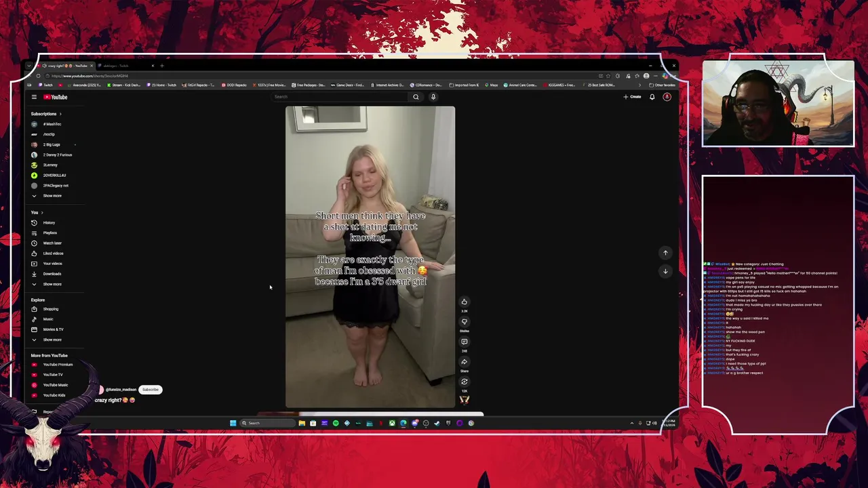The image size is (868, 488).
Task: Click the Subscribe button
Action: click(151, 390)
